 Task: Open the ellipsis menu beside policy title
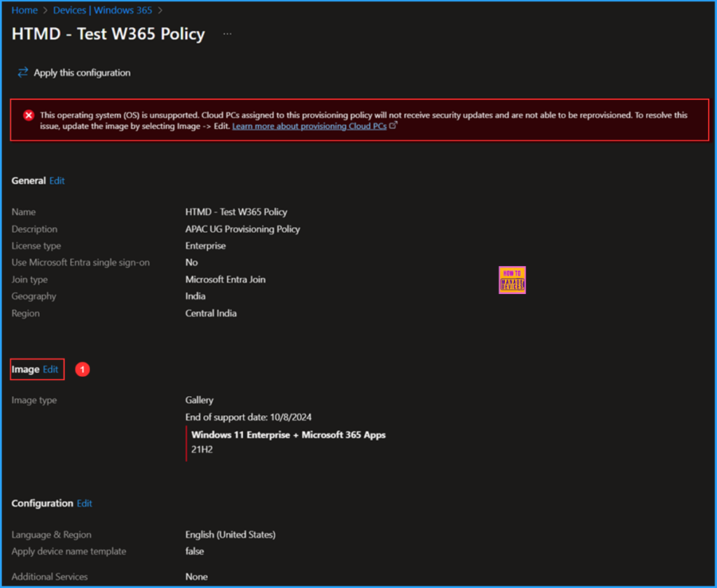click(x=228, y=34)
